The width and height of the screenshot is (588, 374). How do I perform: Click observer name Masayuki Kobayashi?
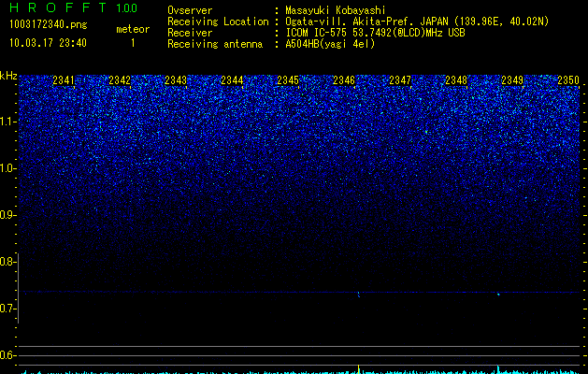click(x=336, y=11)
